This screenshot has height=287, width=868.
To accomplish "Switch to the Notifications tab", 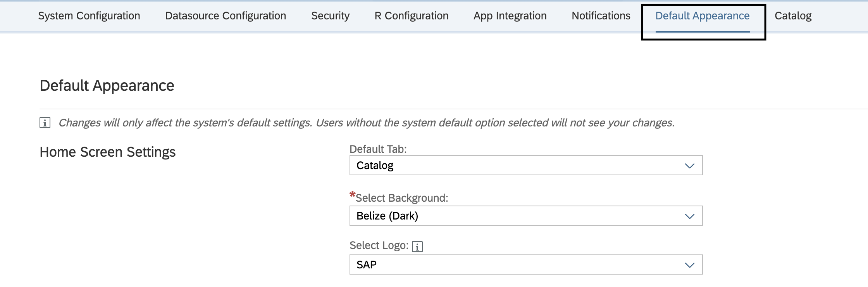I will pos(601,16).
